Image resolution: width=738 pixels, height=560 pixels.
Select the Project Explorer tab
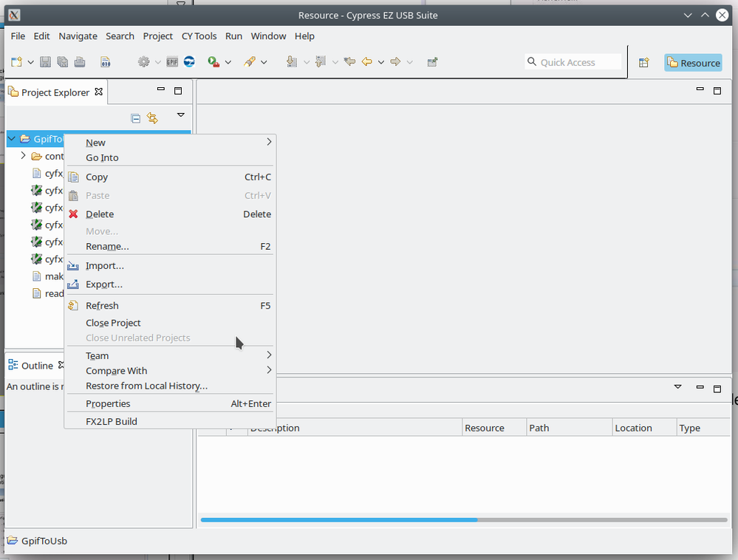tap(55, 92)
